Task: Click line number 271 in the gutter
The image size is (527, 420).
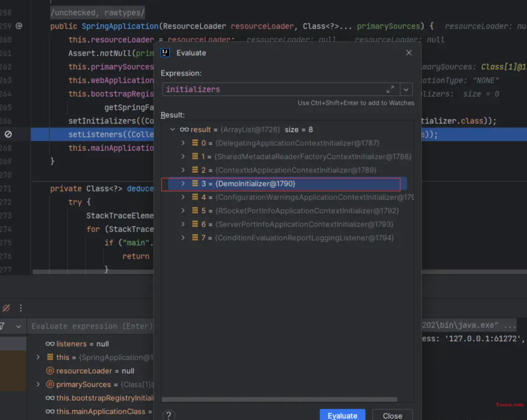Action: 6,188
